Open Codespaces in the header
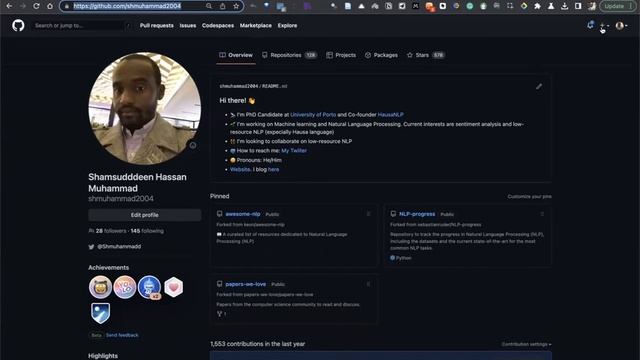The image size is (640, 360). (218, 25)
